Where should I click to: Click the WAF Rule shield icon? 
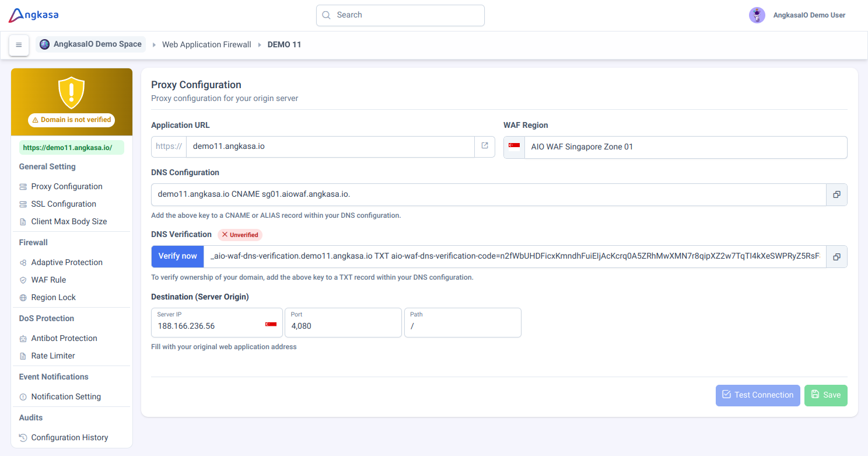pos(23,280)
